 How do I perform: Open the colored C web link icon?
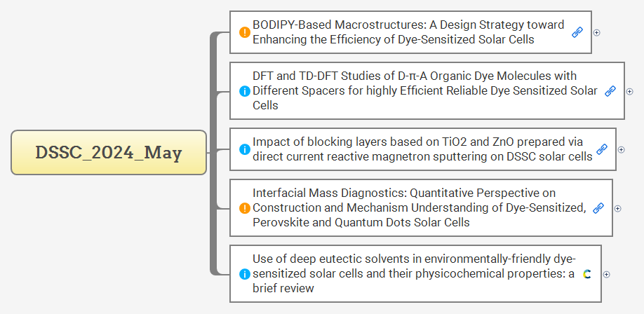pyautogui.click(x=587, y=274)
